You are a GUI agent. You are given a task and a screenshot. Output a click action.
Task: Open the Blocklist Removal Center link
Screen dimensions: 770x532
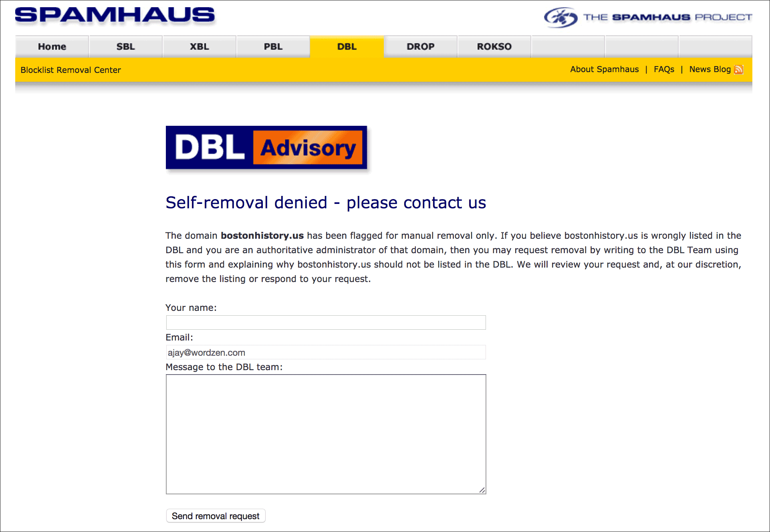71,70
